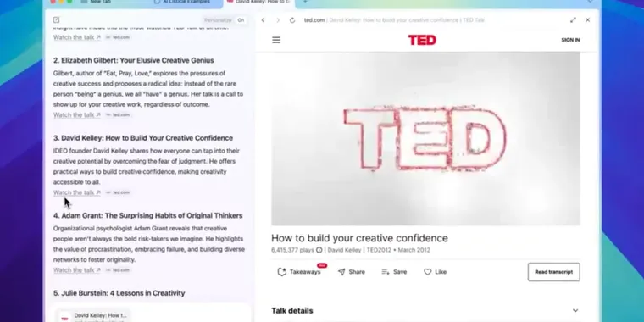Click heading Julie Burstein: 4 Lessons in Creativity
The height and width of the screenshot is (322, 644).
pos(119,293)
